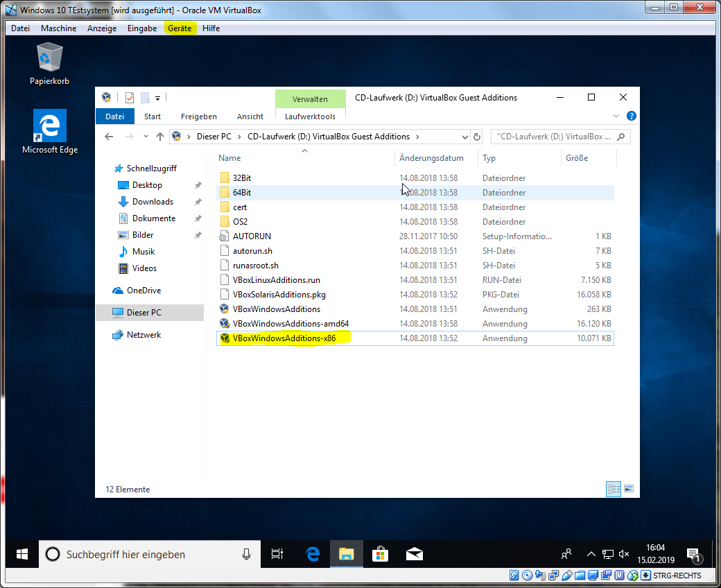Click the Explorer search input field
This screenshot has width=721, height=588.
click(551, 137)
